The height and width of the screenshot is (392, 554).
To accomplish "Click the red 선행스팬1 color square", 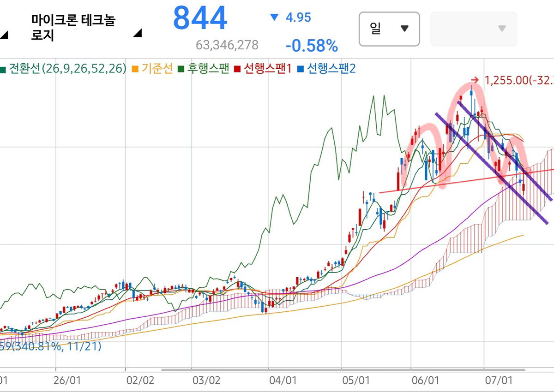I will [x=237, y=70].
